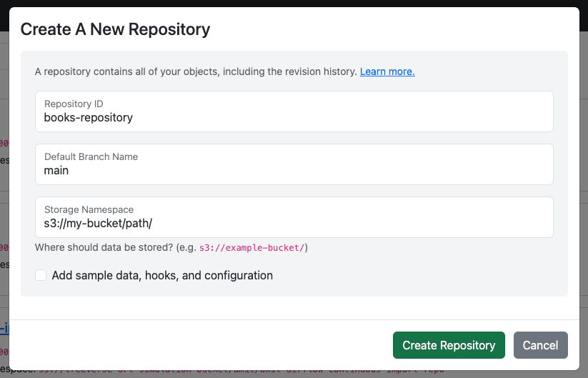The width and height of the screenshot is (588, 378).
Task: Click the 'Add sample data, hooks, and configuration' label
Action: (162, 275)
